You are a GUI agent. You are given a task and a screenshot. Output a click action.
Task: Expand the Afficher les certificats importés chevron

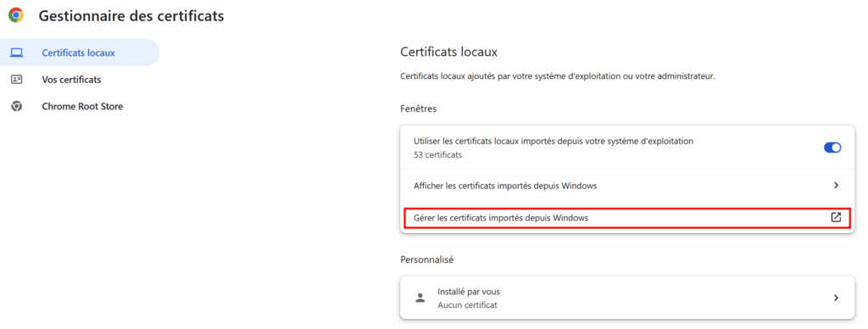pyautogui.click(x=836, y=186)
